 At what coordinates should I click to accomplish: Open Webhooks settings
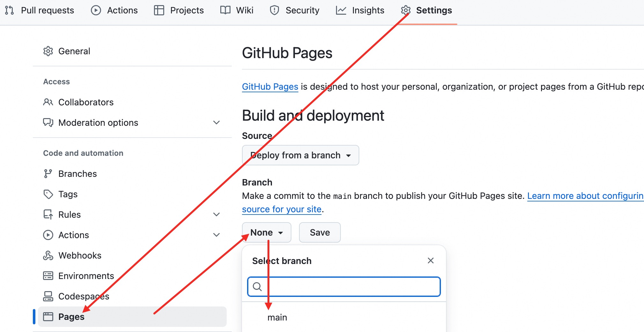click(132, 255)
